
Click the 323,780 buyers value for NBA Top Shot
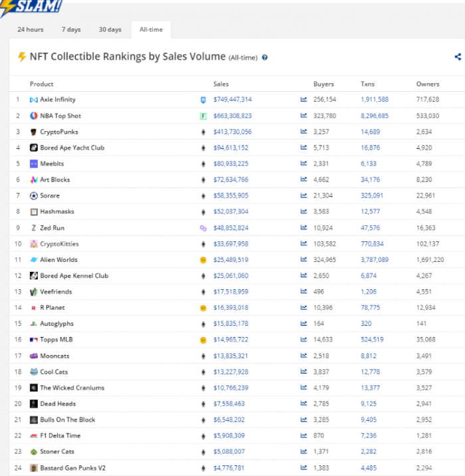(x=325, y=116)
